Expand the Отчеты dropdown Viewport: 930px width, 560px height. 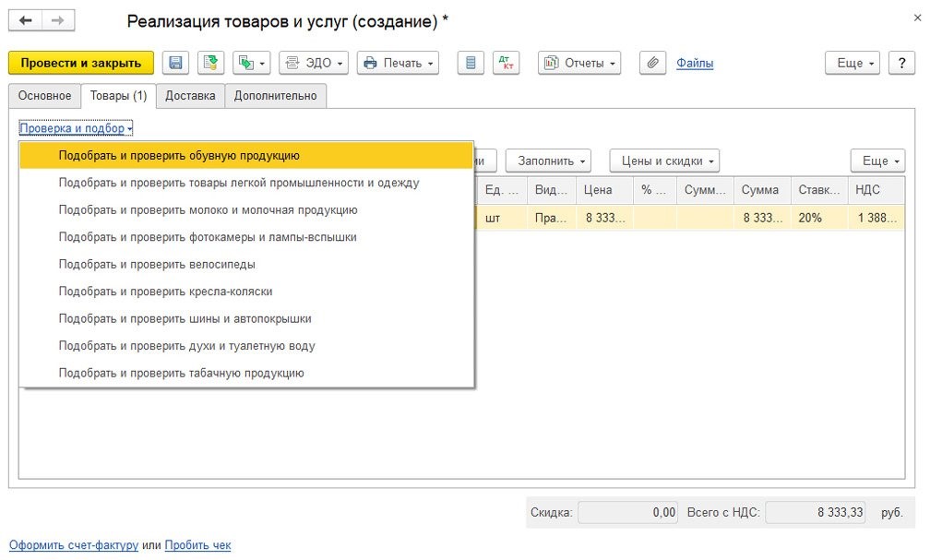579,63
